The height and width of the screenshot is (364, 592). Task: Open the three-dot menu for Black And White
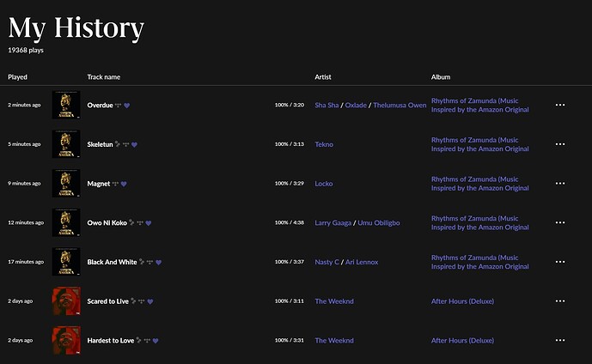[x=560, y=262]
